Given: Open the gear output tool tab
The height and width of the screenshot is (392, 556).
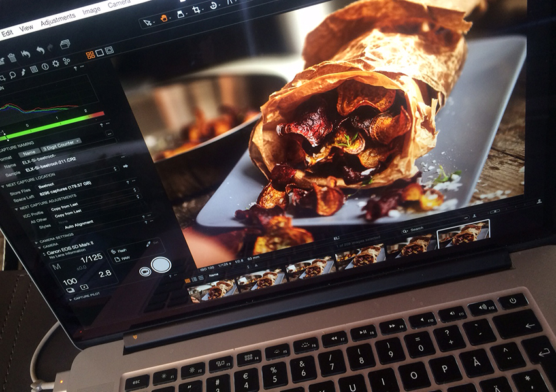Looking at the screenshot, I should pos(56,63).
